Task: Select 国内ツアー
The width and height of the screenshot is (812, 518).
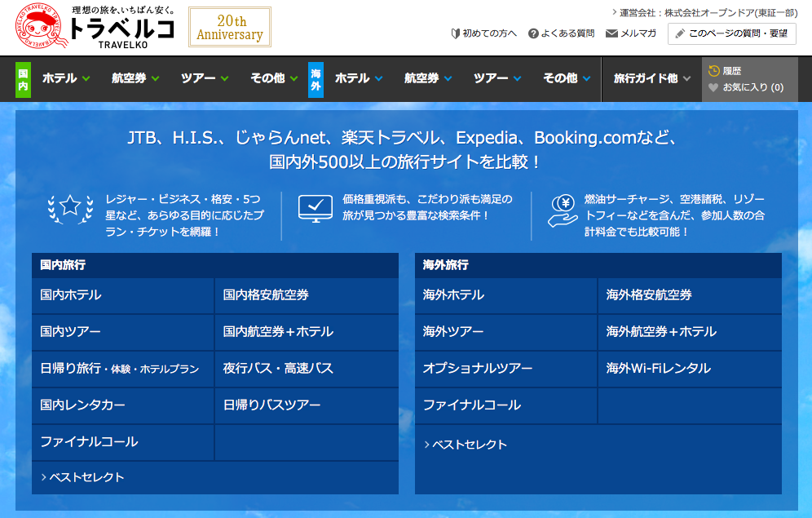Action: tap(123, 332)
